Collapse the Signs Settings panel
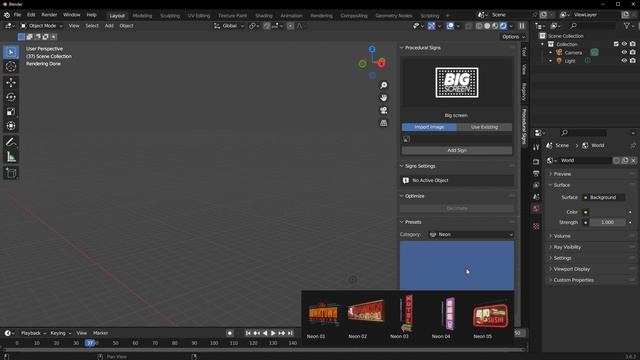Viewport: 640px width, 360px height. pyautogui.click(x=402, y=166)
